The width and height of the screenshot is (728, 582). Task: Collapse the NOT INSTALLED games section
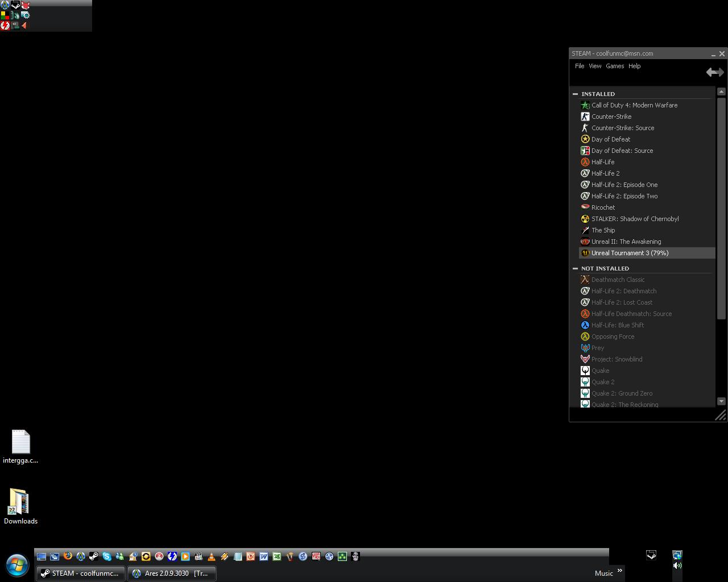(575, 268)
